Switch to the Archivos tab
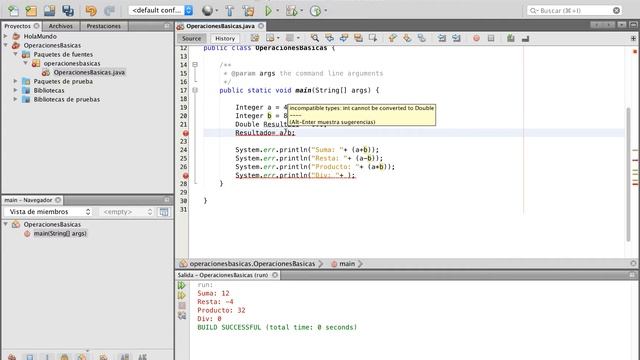The width and height of the screenshot is (640, 360). (x=60, y=26)
